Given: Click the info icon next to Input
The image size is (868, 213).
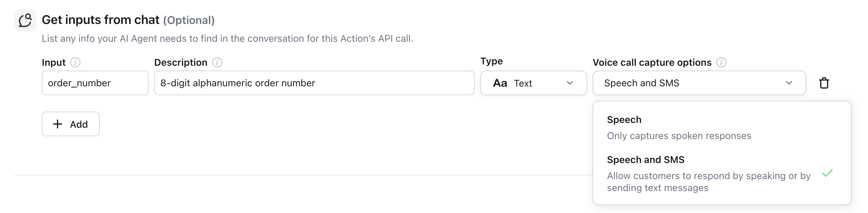Looking at the screenshot, I should click(75, 63).
